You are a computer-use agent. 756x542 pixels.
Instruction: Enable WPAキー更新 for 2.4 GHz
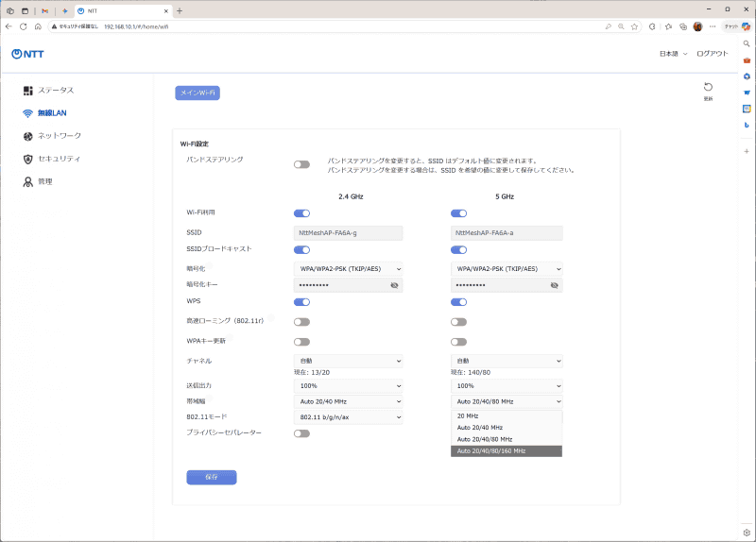tap(301, 342)
